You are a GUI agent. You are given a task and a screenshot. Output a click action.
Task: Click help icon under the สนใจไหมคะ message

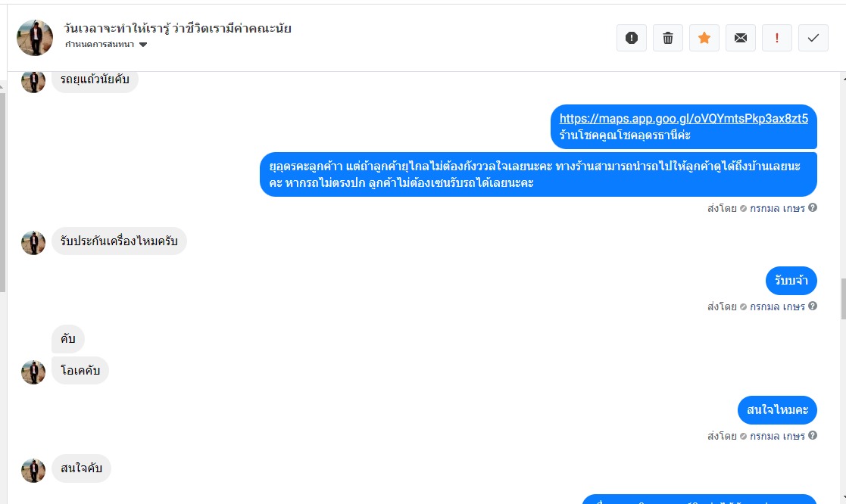pos(813,436)
